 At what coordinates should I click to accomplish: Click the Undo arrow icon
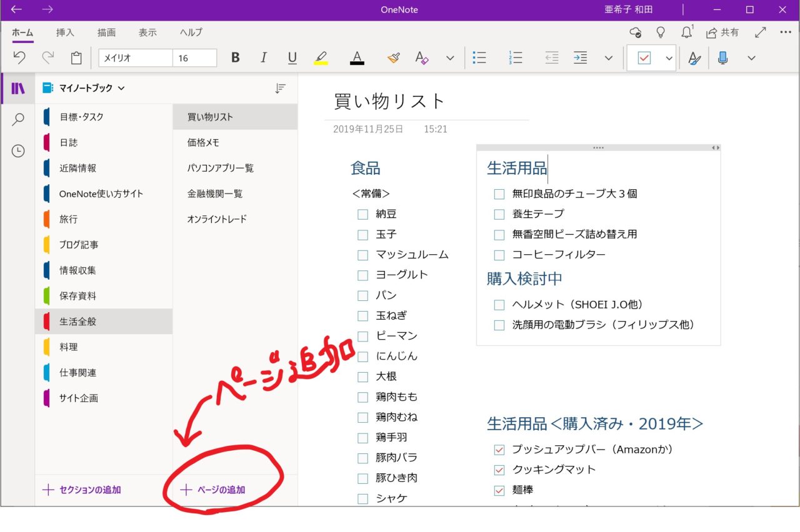click(x=19, y=58)
